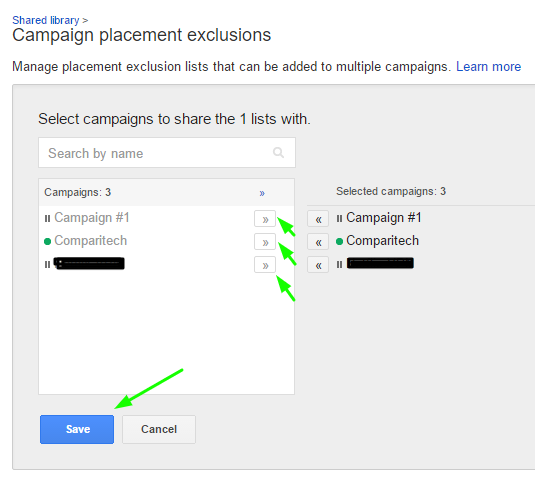This screenshot has height=478, width=535.
Task: Remove the redacted campaign from the selected list
Action: [x=318, y=265]
